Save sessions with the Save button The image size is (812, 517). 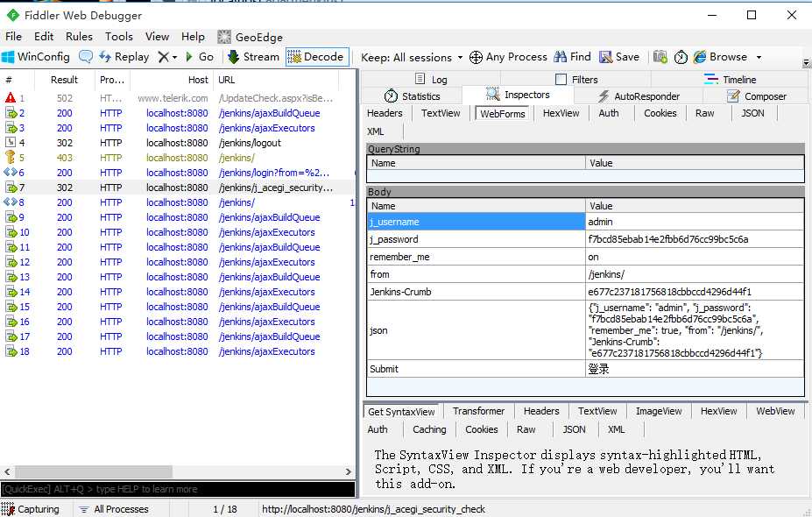[618, 57]
